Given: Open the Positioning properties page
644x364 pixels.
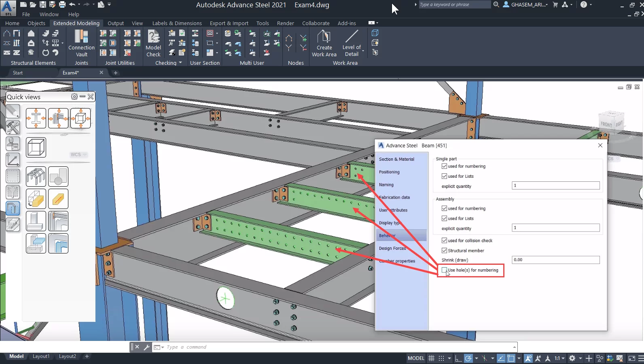Looking at the screenshot, I should click(389, 172).
